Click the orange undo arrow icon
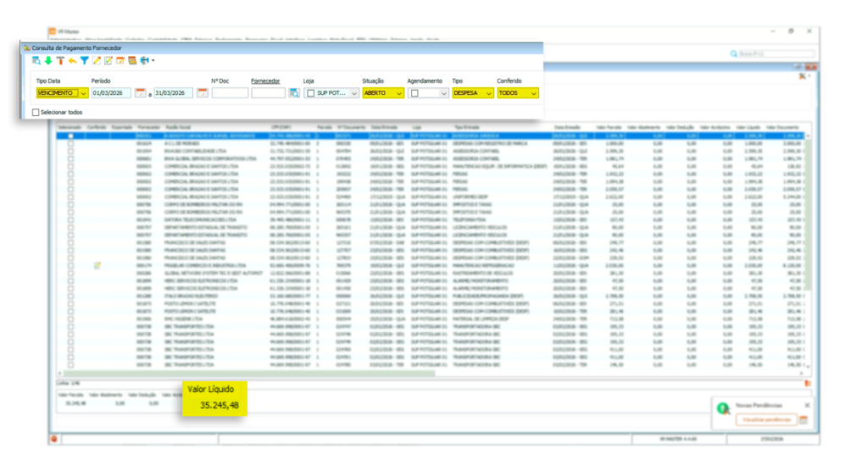 point(73,61)
